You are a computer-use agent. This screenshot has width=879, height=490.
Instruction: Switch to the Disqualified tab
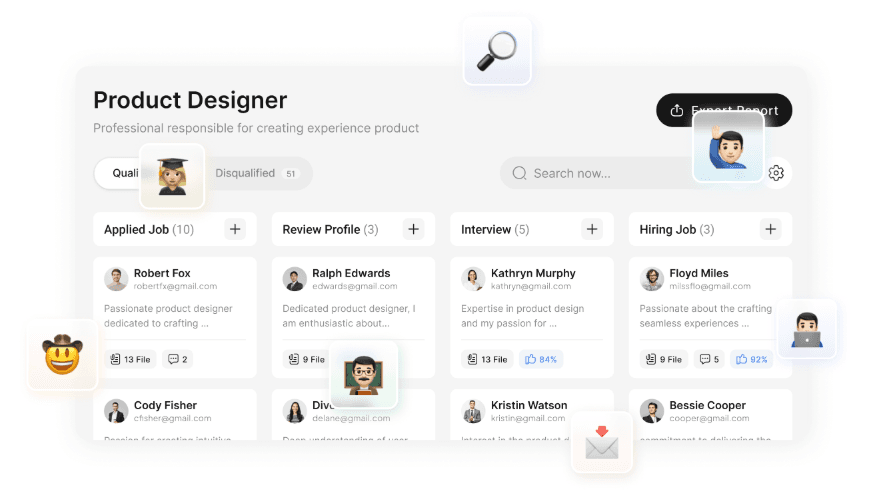256,173
